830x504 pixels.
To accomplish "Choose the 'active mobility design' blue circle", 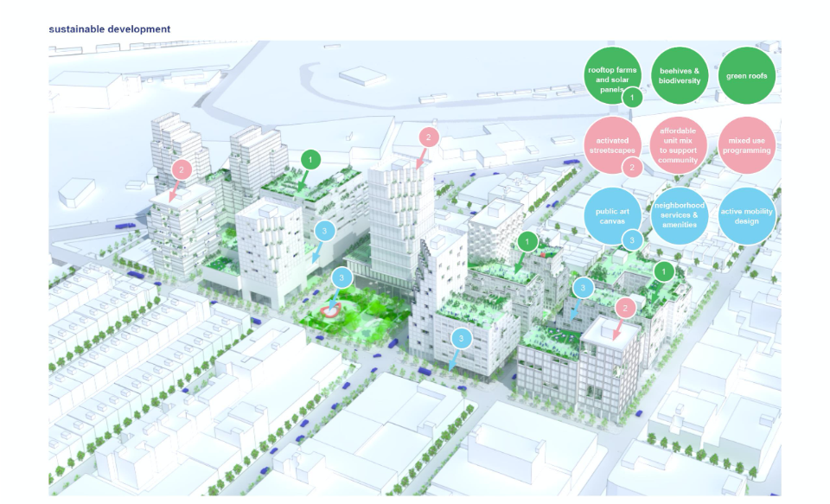I will (746, 215).
